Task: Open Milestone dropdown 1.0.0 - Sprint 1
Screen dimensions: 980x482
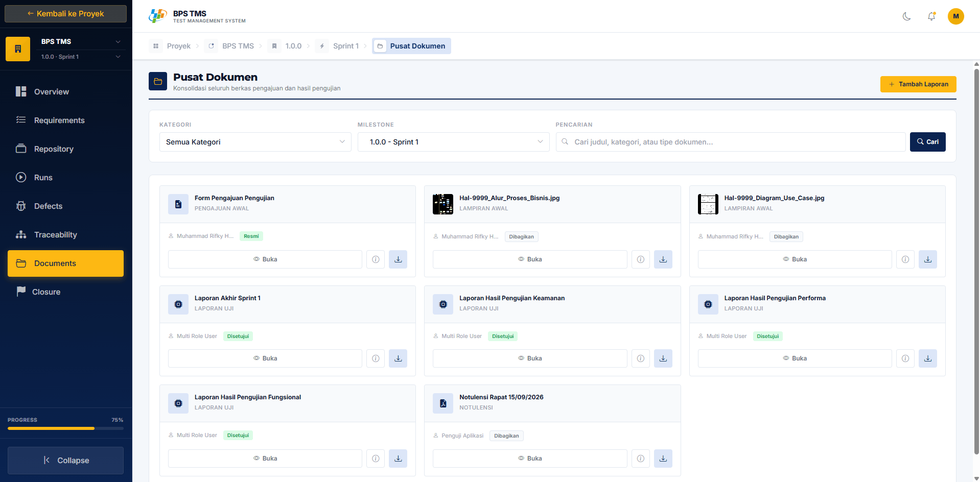Action: coord(453,142)
